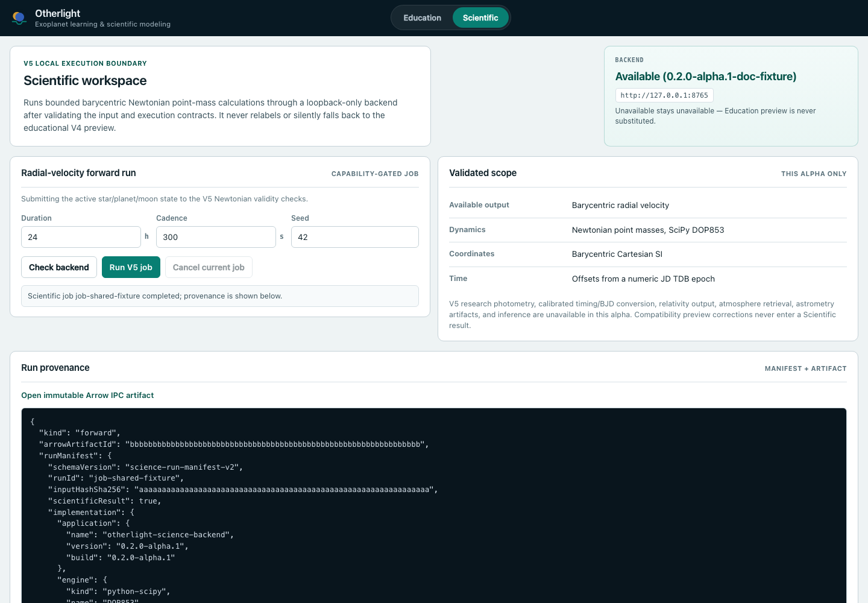Click the Cadence field label

click(172, 218)
